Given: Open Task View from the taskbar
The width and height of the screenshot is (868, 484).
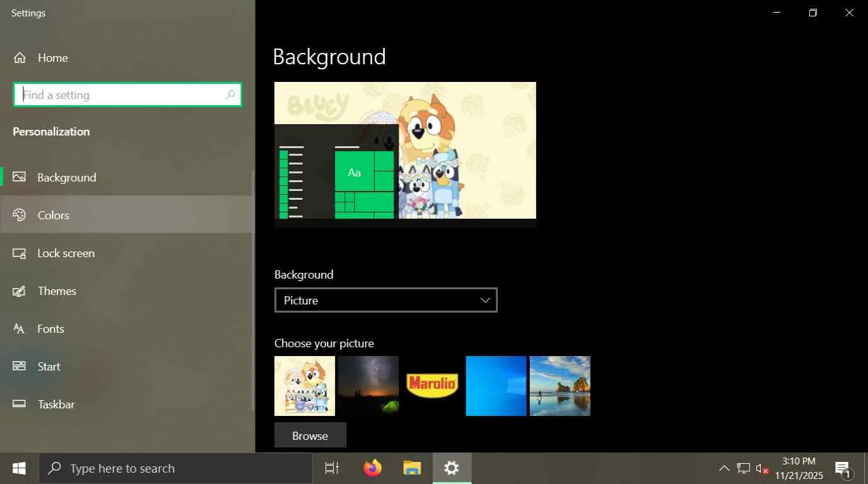Looking at the screenshot, I should (332, 468).
